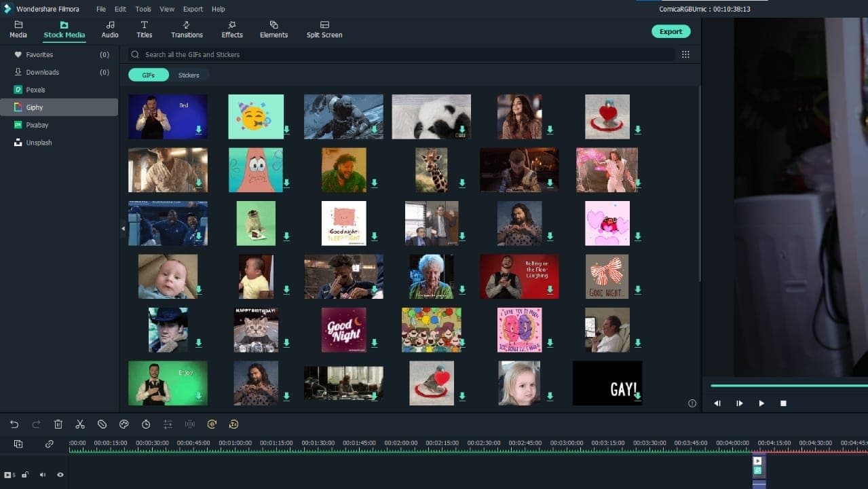The image size is (868, 489).
Task: Select the Stickers filter pill
Action: [x=189, y=75]
